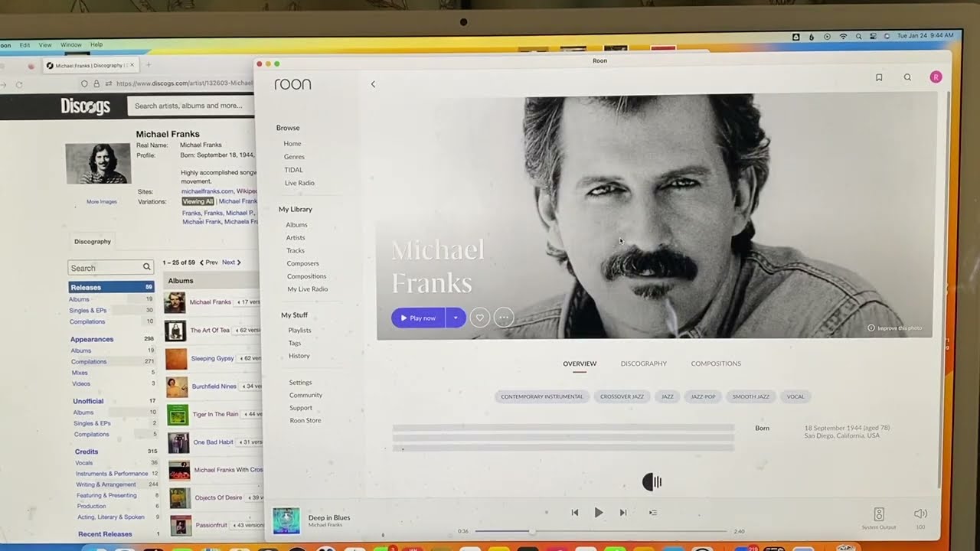Open Albums under My Library
980x551 pixels.
pos(296,225)
